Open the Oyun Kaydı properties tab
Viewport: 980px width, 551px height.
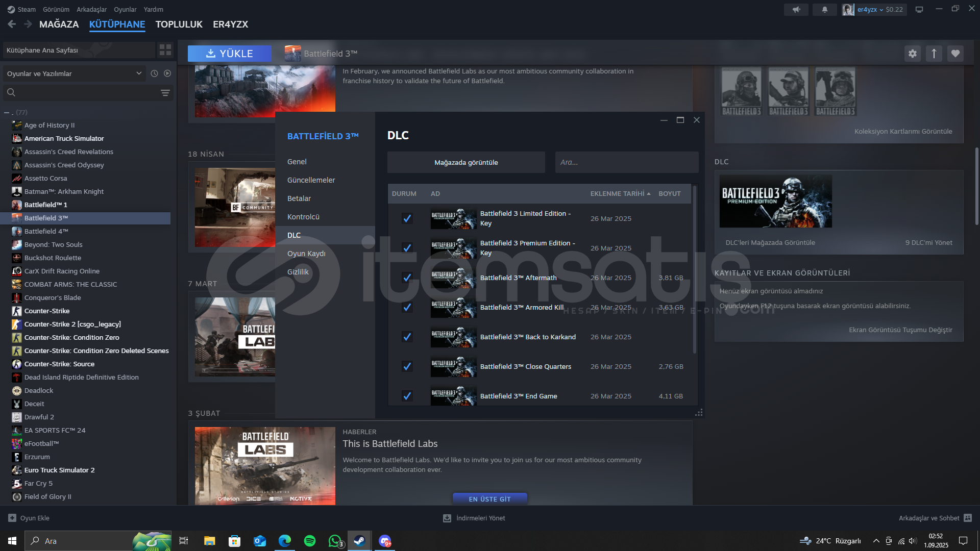[x=325, y=254]
